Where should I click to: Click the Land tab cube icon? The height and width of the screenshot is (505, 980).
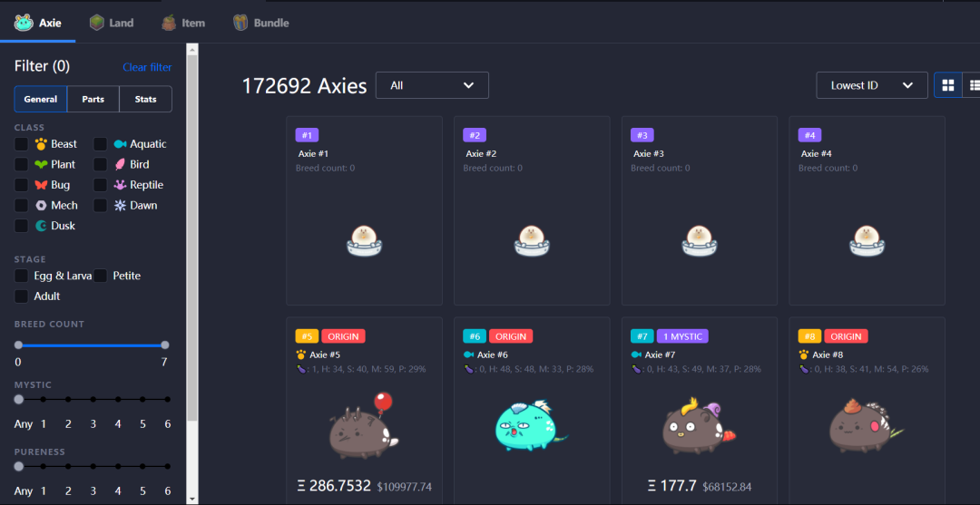click(96, 23)
